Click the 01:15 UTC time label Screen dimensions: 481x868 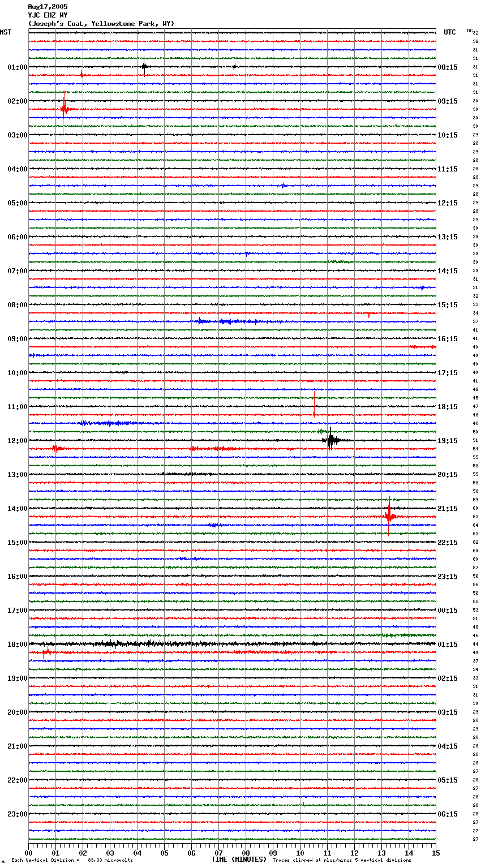(x=448, y=644)
